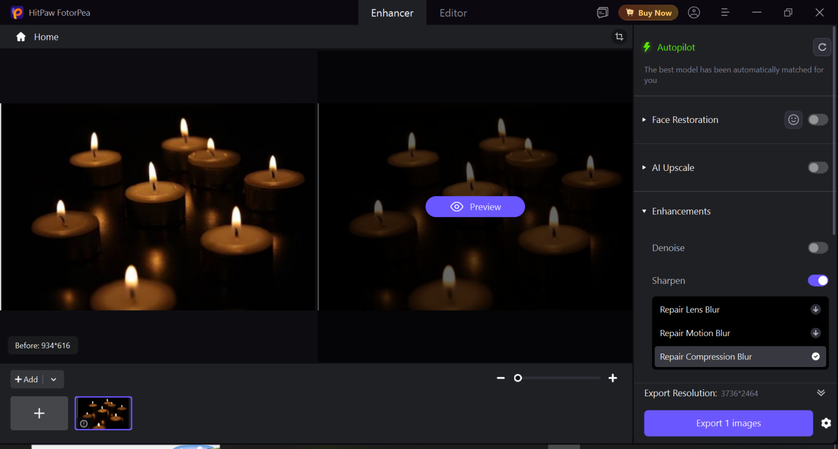Image resolution: width=838 pixels, height=449 pixels.
Task: Switch to the Enhancer tab
Action: pos(392,13)
